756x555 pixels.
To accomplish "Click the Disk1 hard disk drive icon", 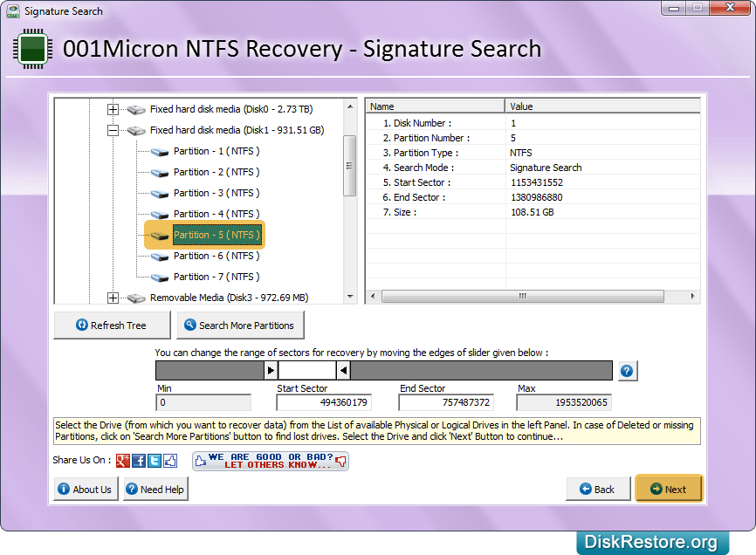I will (x=136, y=131).
